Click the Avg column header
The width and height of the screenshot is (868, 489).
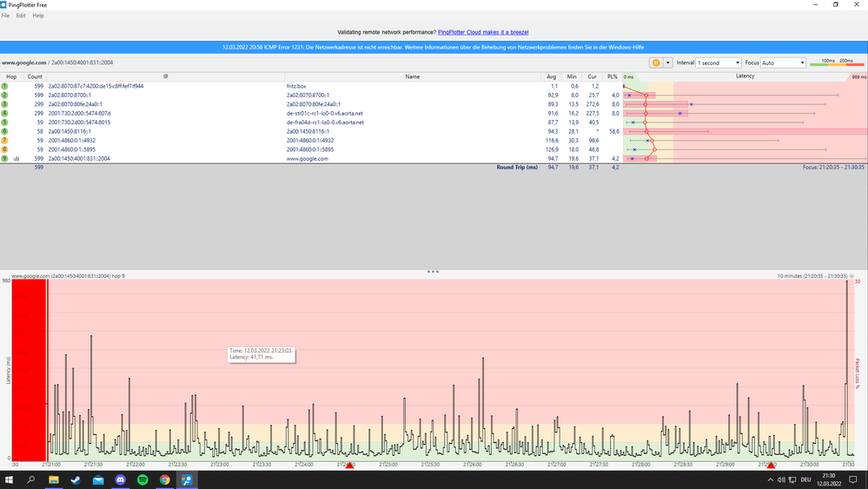pos(552,77)
